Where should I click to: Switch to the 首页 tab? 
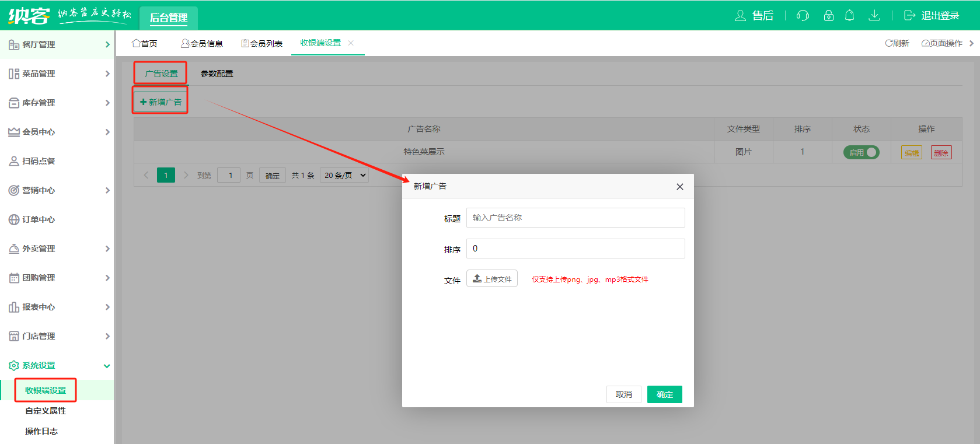(x=145, y=44)
